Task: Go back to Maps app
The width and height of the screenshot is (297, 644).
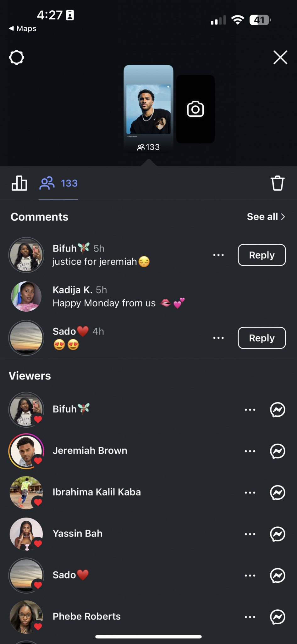Action: [22, 29]
